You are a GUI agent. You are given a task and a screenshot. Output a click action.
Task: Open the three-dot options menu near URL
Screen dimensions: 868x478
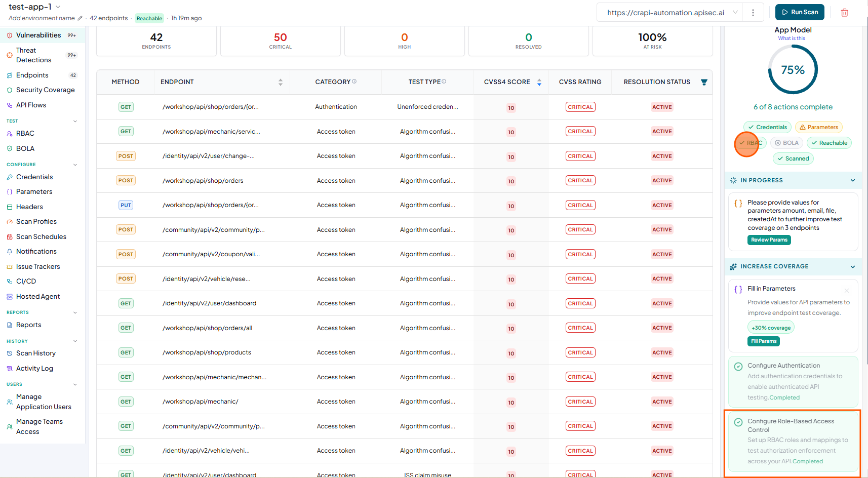tap(753, 13)
